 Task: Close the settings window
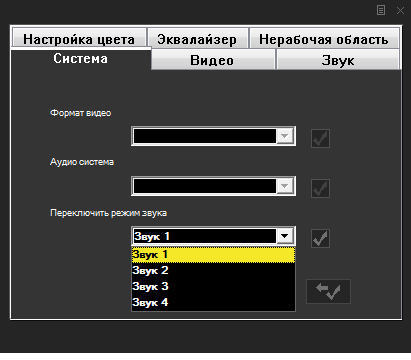click(x=400, y=11)
